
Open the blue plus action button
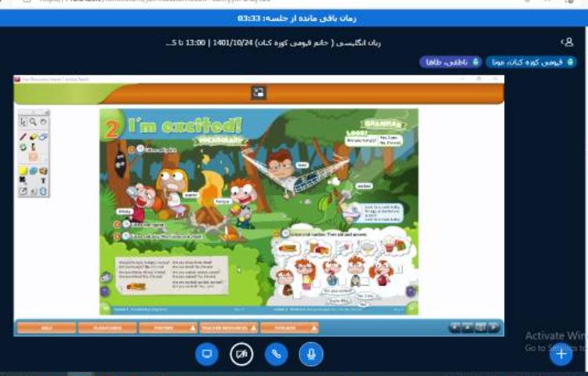(x=561, y=354)
